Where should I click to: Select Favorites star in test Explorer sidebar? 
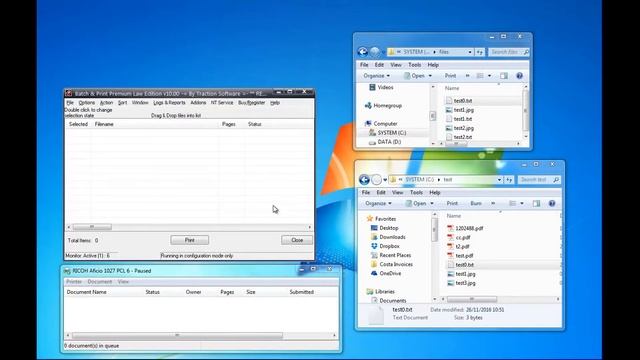coord(370,219)
